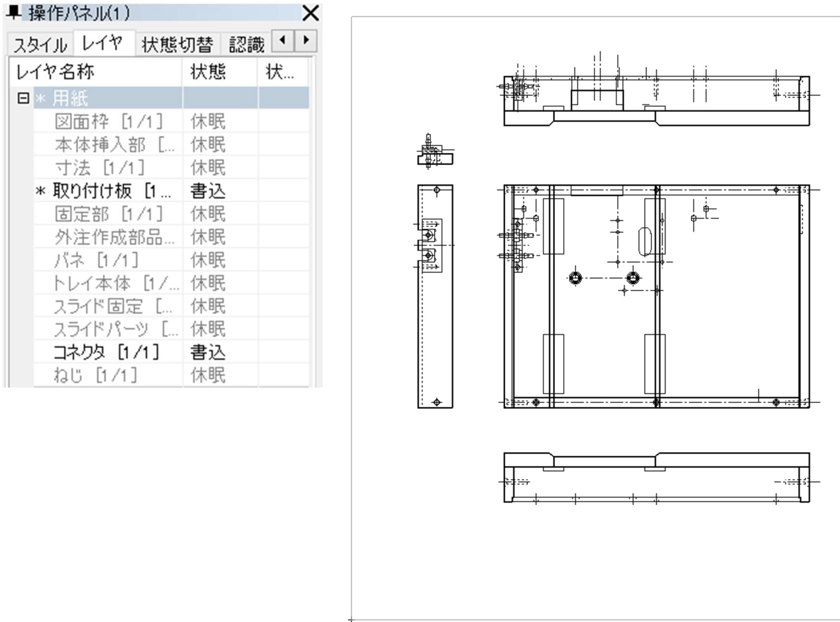Switch to the スタイル tab
The image size is (840, 622).
(x=40, y=45)
